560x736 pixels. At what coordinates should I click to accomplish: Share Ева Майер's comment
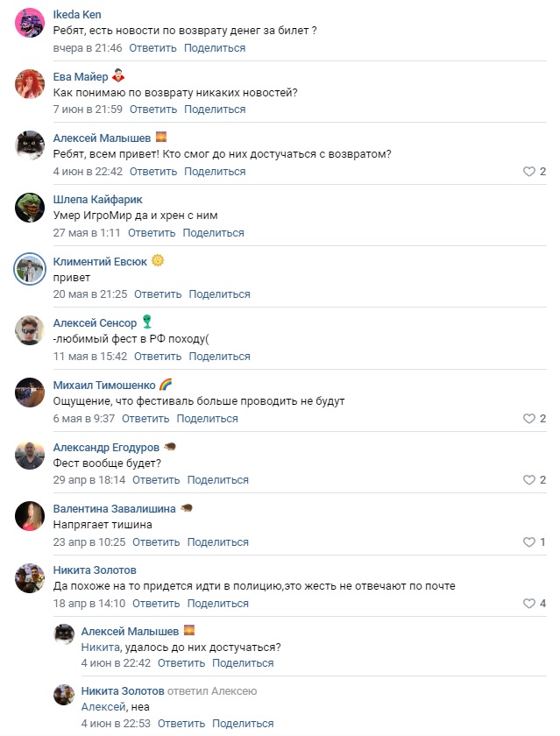215,110
